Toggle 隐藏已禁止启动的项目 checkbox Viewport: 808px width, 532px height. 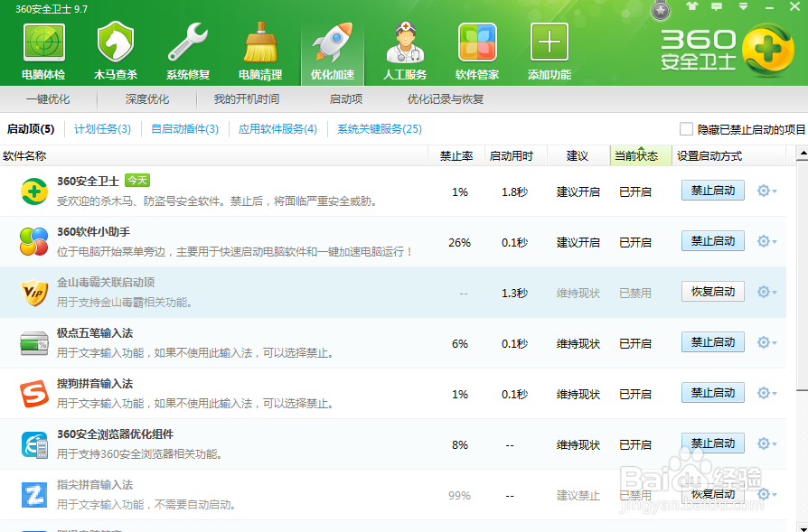[686, 129]
